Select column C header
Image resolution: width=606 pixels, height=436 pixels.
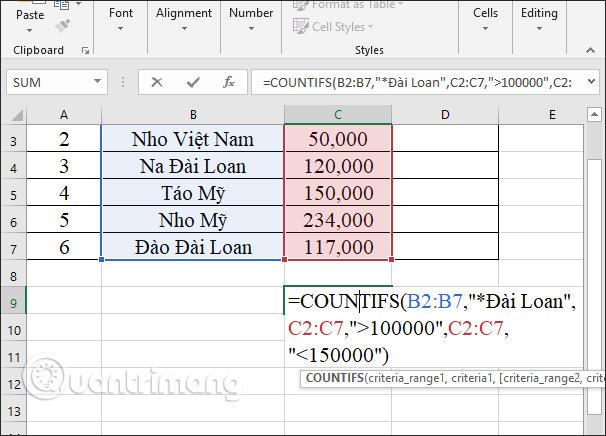[x=338, y=114]
